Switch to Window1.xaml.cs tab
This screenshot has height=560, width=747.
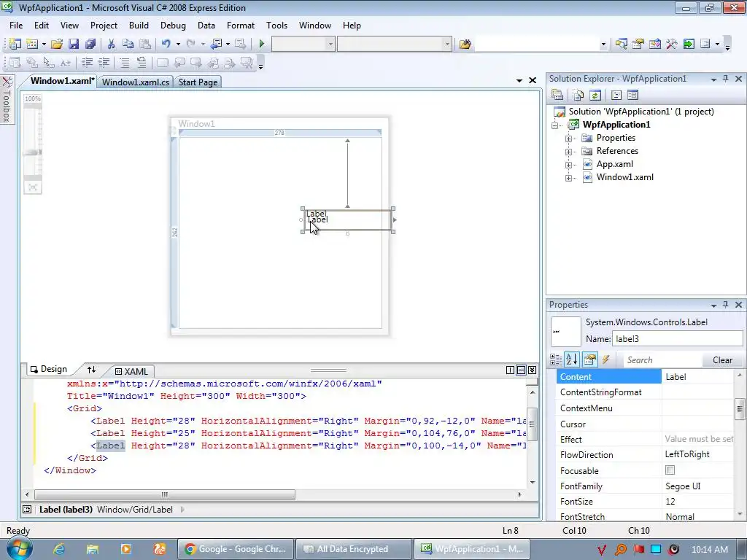click(135, 82)
